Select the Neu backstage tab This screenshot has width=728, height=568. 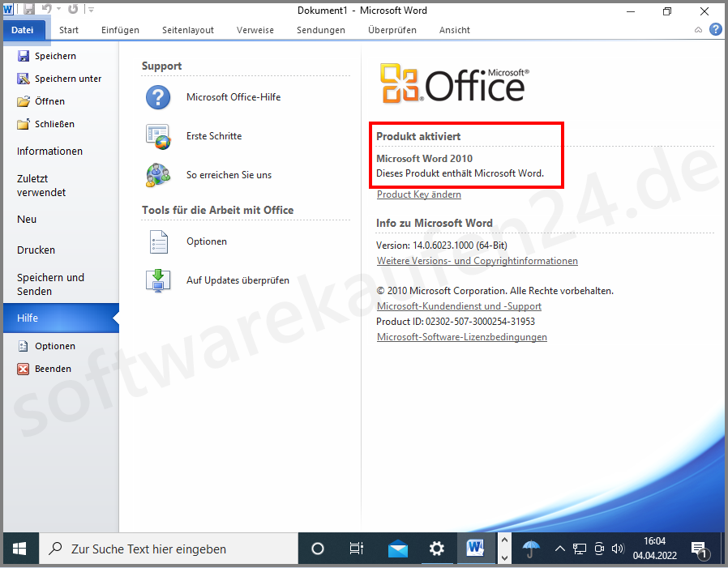pos(27,220)
